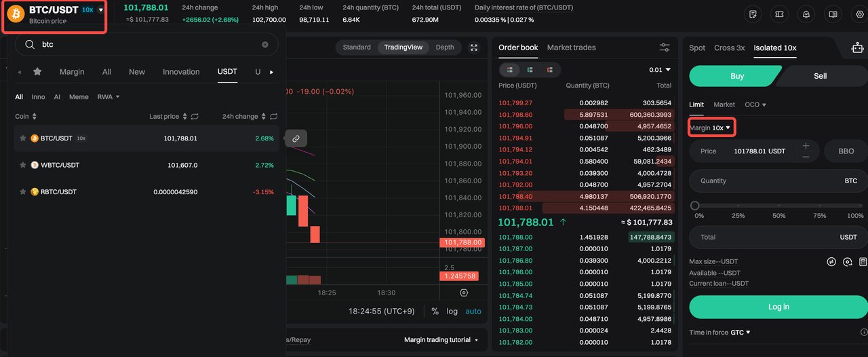868x357 pixels.
Task: Click the info icon next to Time in force
Action: pyautogui.click(x=864, y=333)
